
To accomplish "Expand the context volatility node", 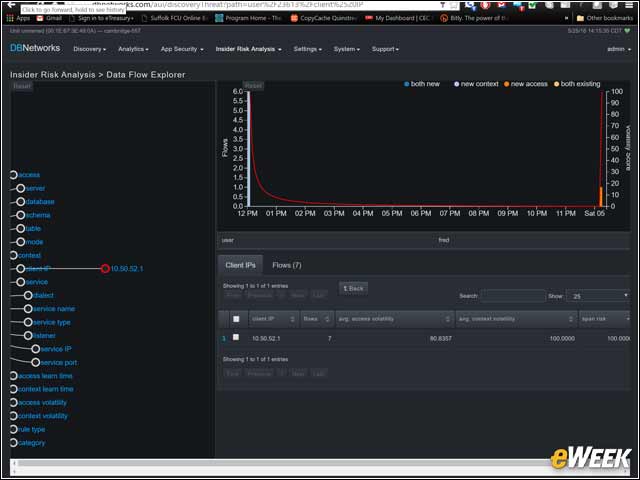I will coord(14,416).
